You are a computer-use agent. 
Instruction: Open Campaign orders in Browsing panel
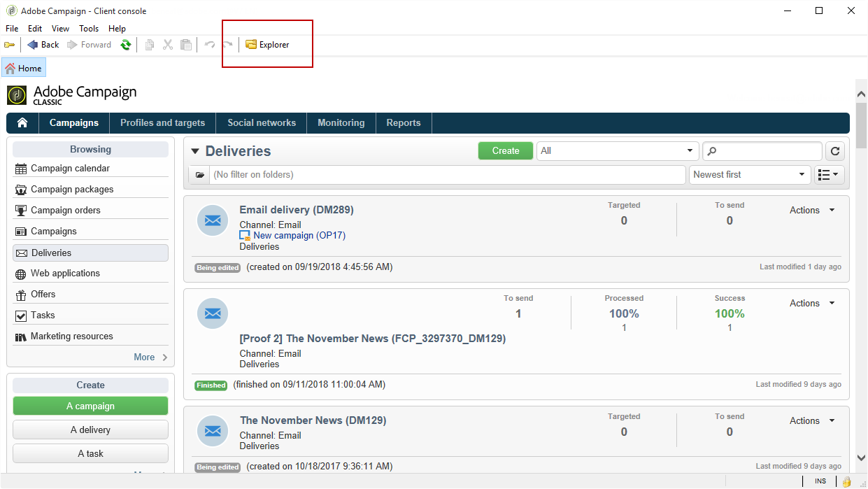pyautogui.click(x=90, y=210)
